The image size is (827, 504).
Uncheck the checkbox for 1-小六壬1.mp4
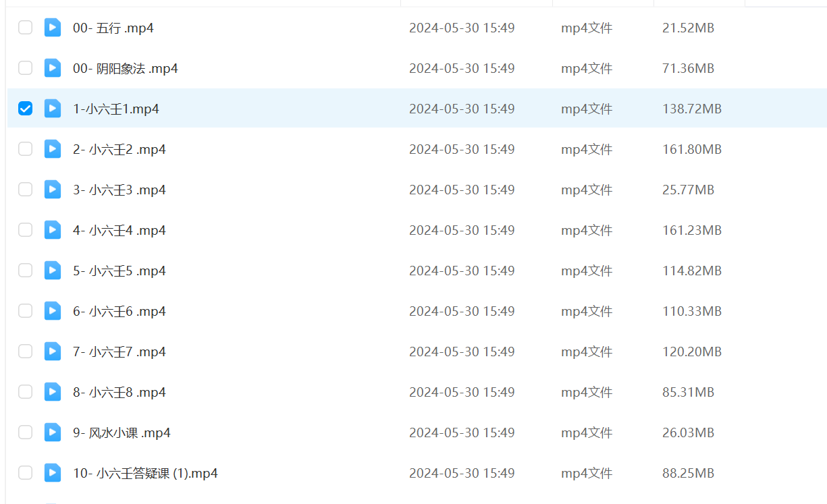coord(25,109)
